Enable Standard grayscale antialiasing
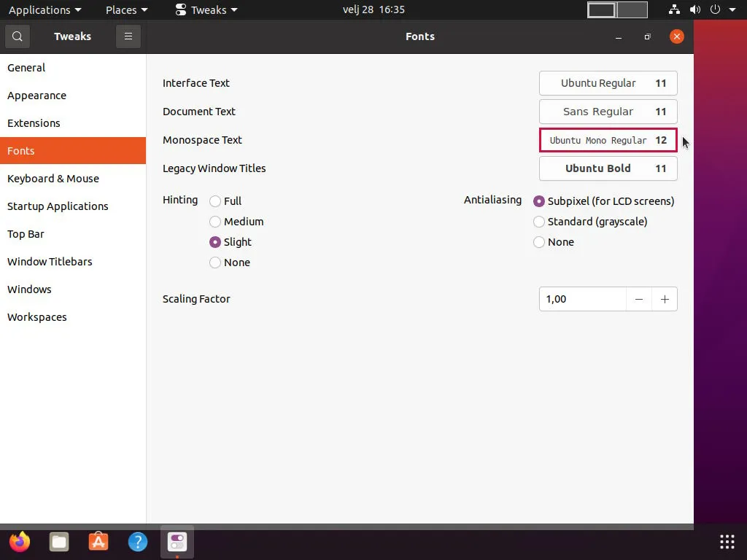Viewport: 747px width, 560px height. (x=539, y=222)
